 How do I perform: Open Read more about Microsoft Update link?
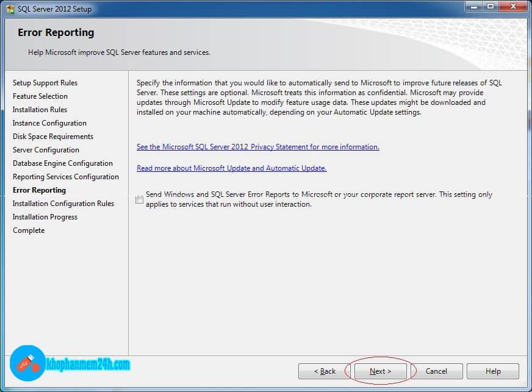(x=231, y=168)
